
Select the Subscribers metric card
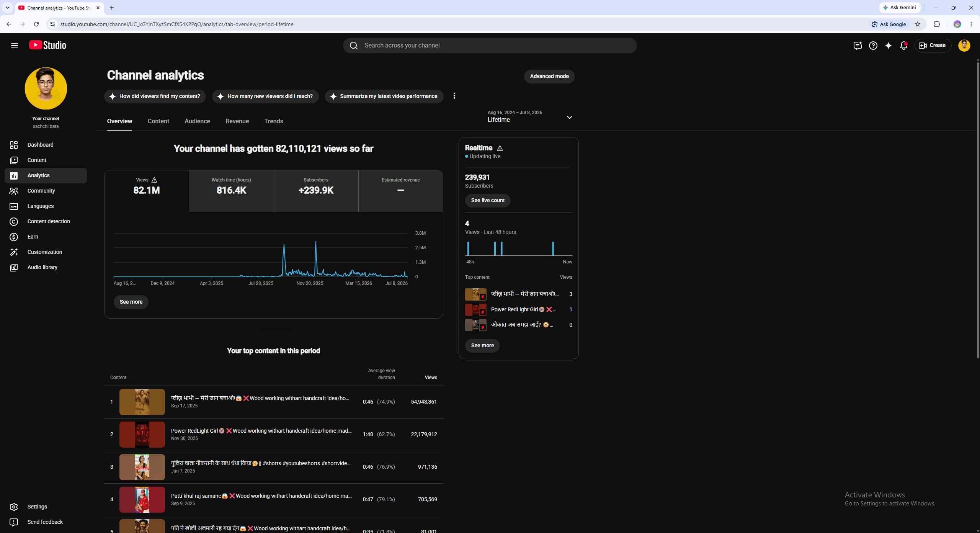(316, 191)
